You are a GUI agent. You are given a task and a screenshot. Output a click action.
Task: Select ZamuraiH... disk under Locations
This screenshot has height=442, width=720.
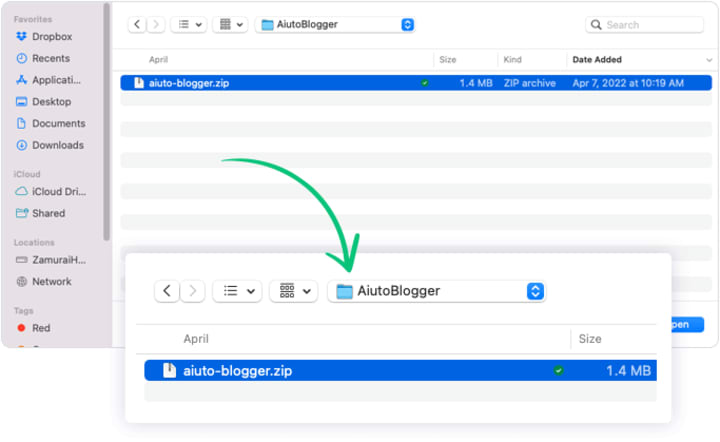pos(51,260)
